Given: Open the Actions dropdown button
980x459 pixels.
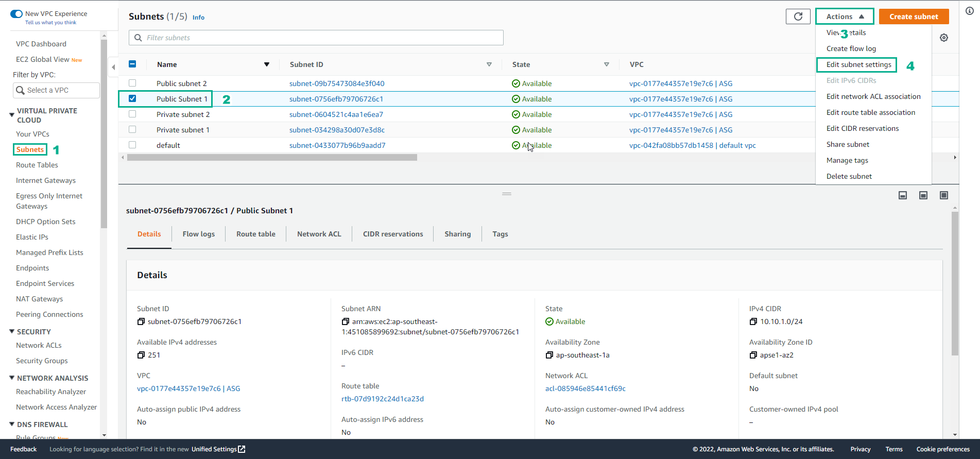Looking at the screenshot, I should [845, 16].
